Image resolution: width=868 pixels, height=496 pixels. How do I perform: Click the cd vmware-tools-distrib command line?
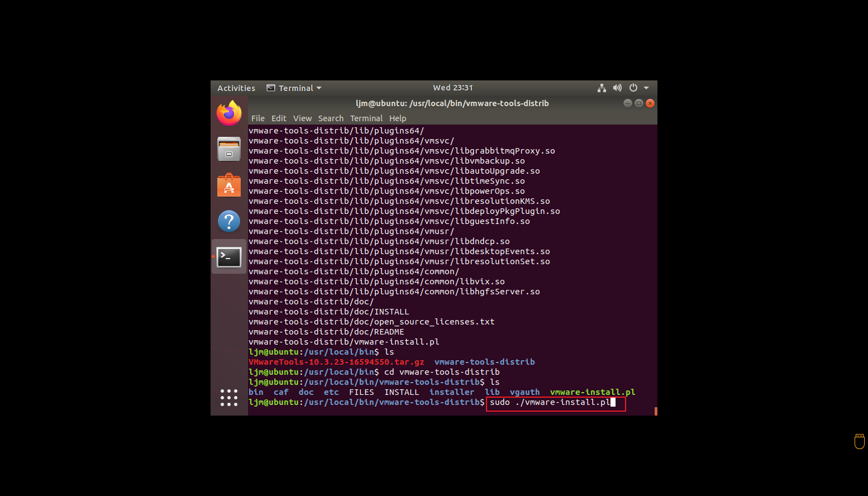(x=374, y=372)
